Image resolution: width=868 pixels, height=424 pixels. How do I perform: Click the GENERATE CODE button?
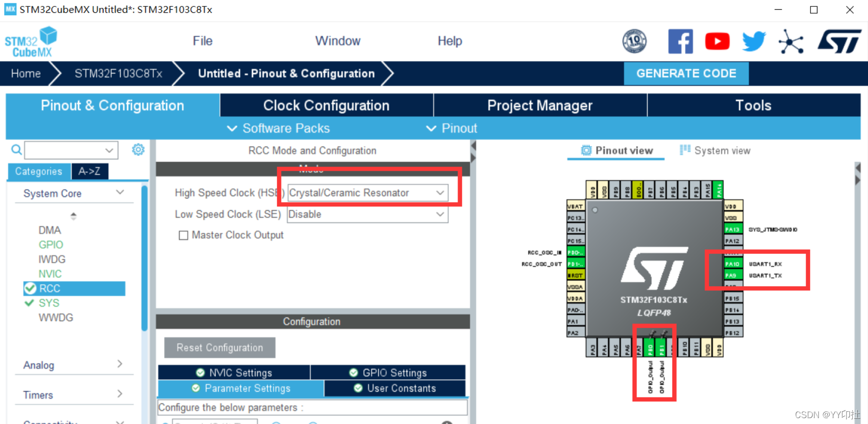tap(686, 74)
